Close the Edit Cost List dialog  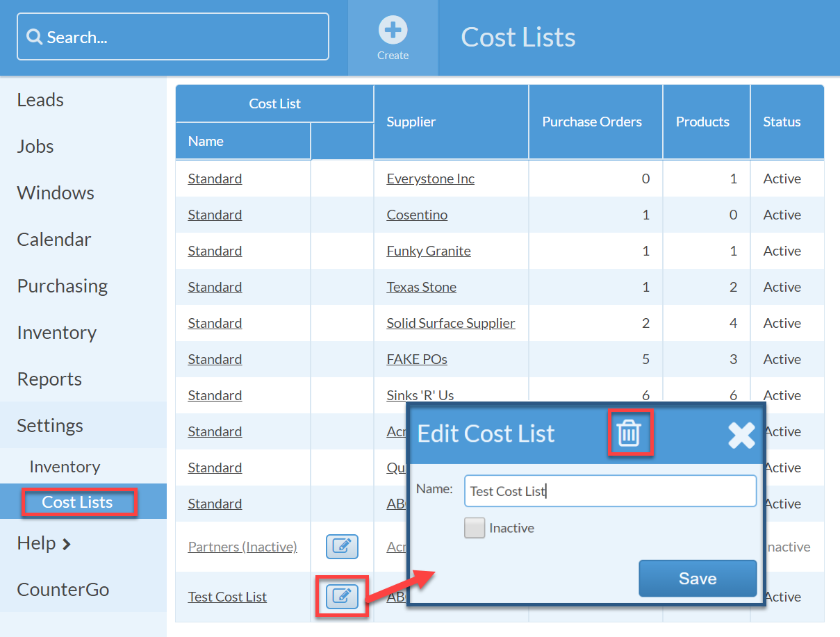(x=741, y=436)
